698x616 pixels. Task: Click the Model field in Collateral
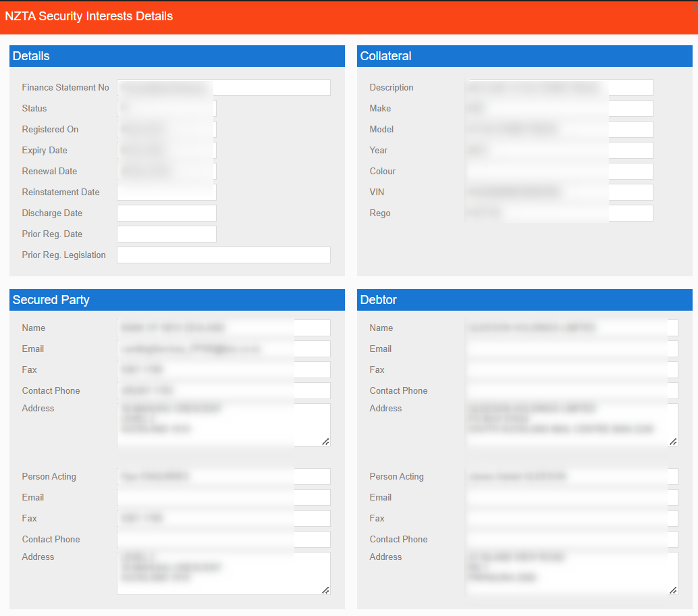[x=559, y=129]
